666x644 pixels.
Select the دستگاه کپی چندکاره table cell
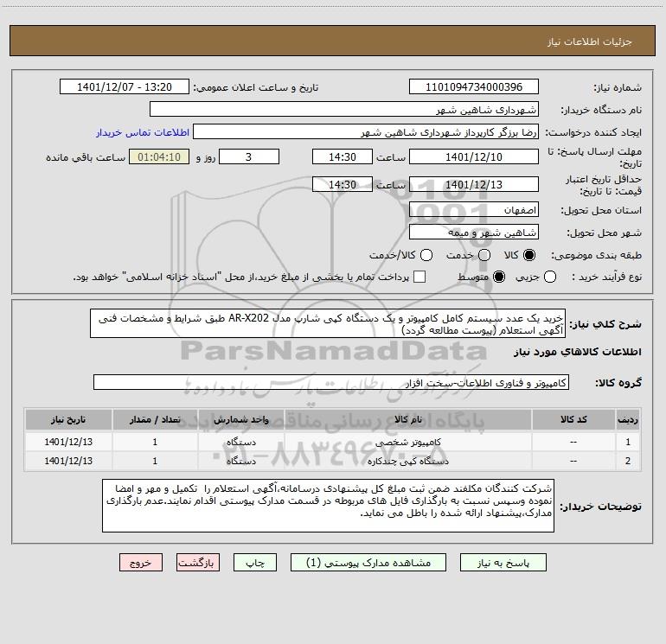(x=407, y=461)
